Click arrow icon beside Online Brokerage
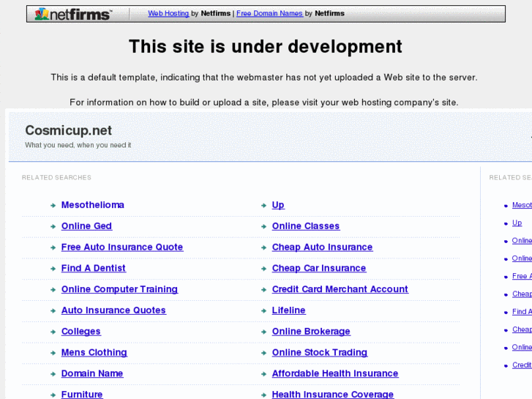 tap(263, 332)
